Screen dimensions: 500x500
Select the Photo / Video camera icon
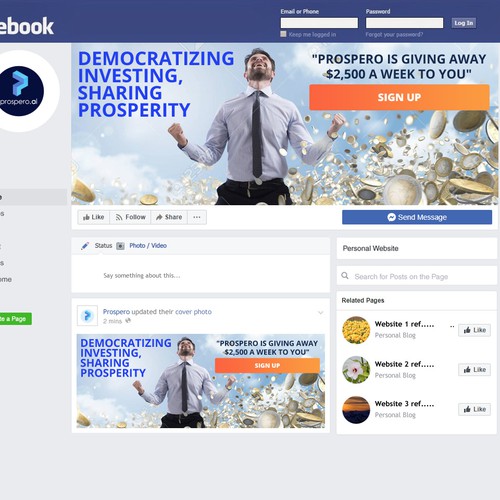point(120,246)
